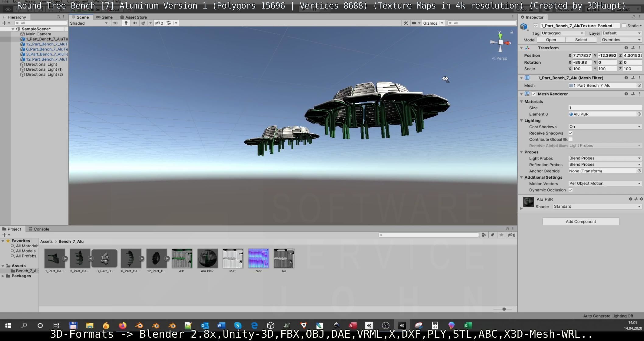Click the Transform component help icon

(x=626, y=48)
